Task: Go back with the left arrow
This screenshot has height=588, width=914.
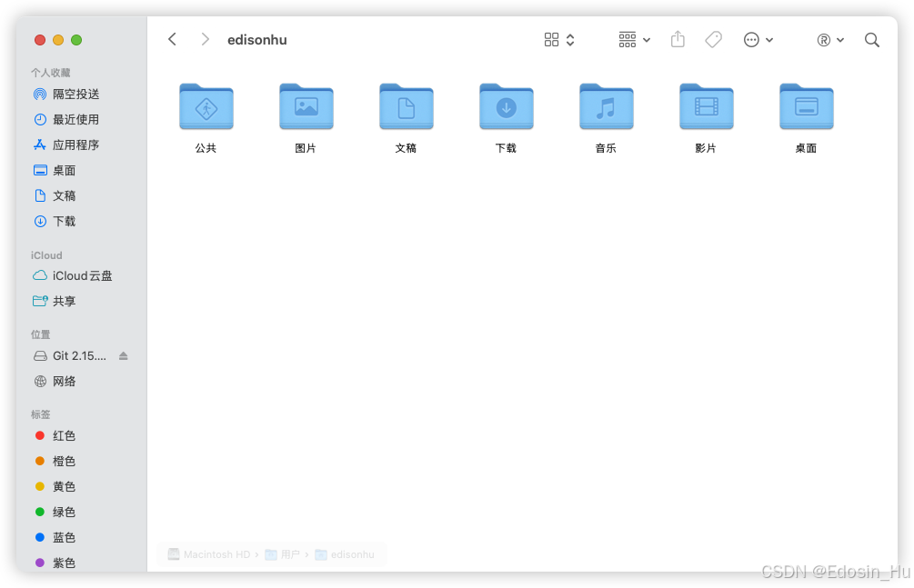Action: tap(172, 40)
